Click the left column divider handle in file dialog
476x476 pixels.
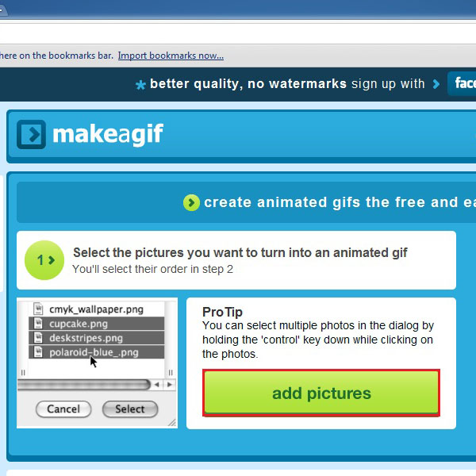(x=23, y=373)
